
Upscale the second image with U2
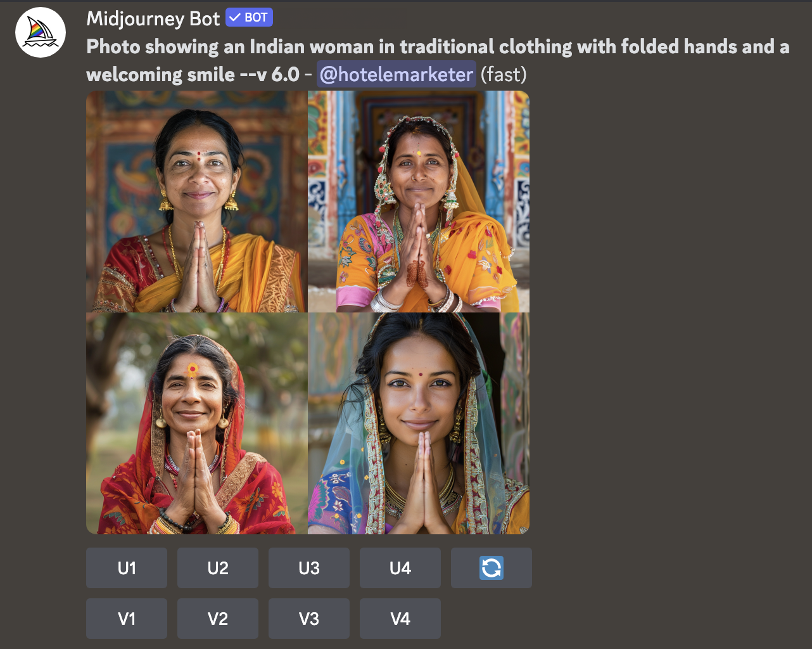coord(218,568)
